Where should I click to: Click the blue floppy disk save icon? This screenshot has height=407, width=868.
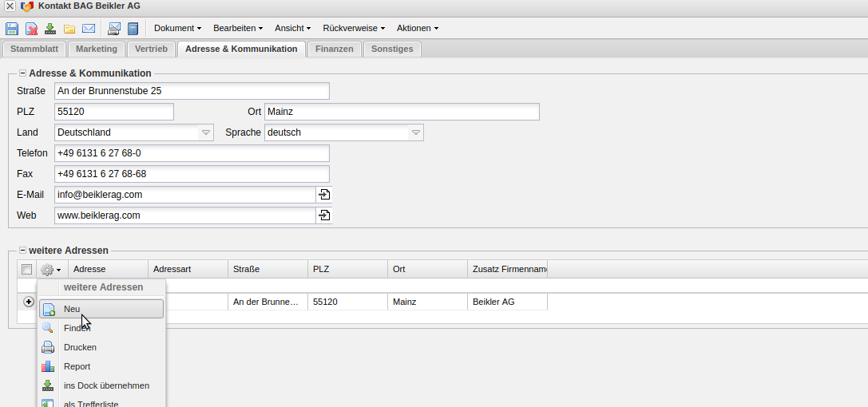coord(12,29)
